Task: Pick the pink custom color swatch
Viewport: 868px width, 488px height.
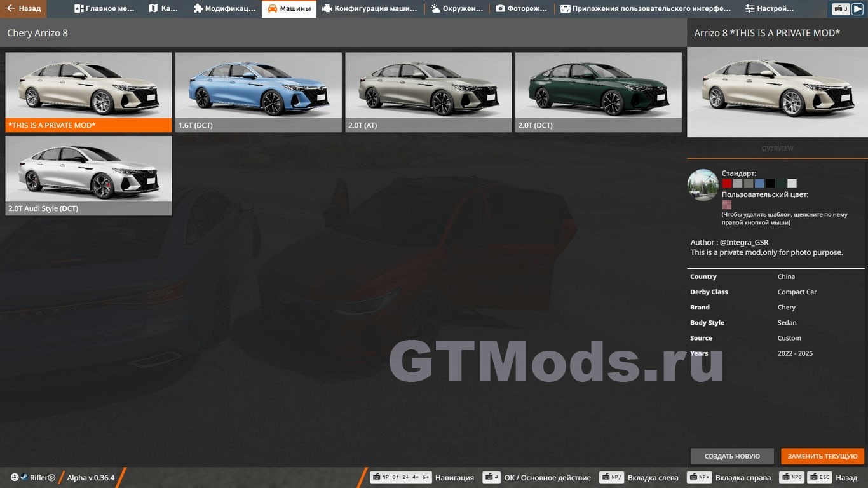Action: [727, 205]
